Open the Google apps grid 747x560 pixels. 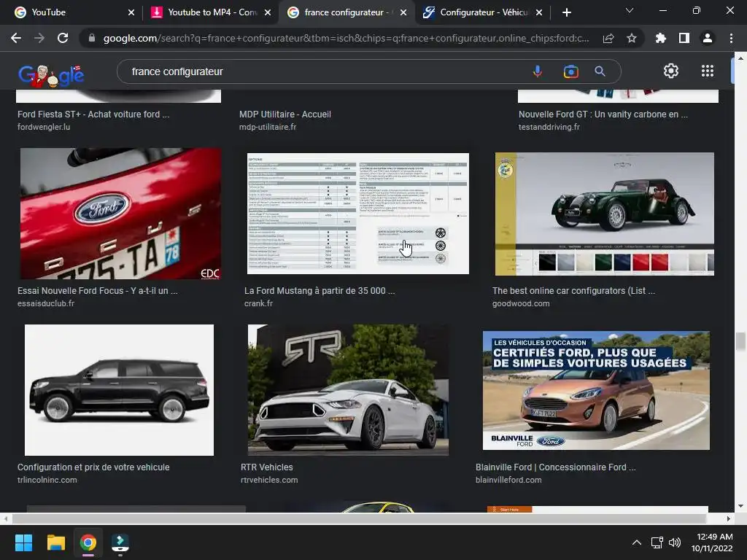point(708,71)
